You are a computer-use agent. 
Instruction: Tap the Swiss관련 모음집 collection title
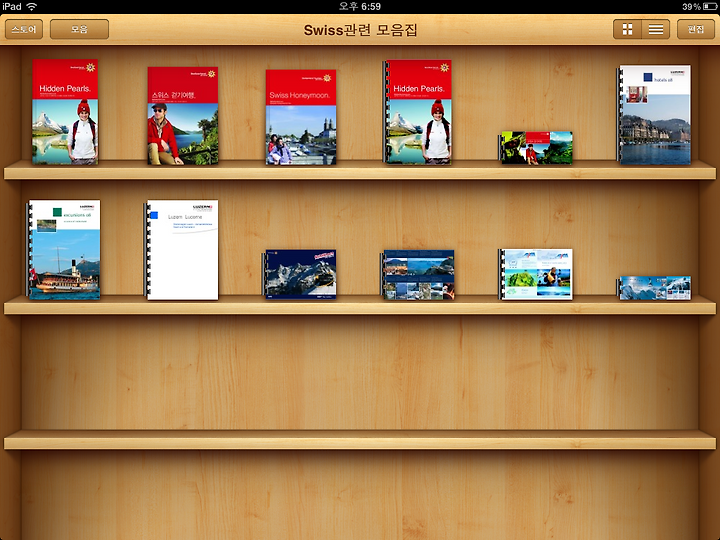click(x=360, y=30)
